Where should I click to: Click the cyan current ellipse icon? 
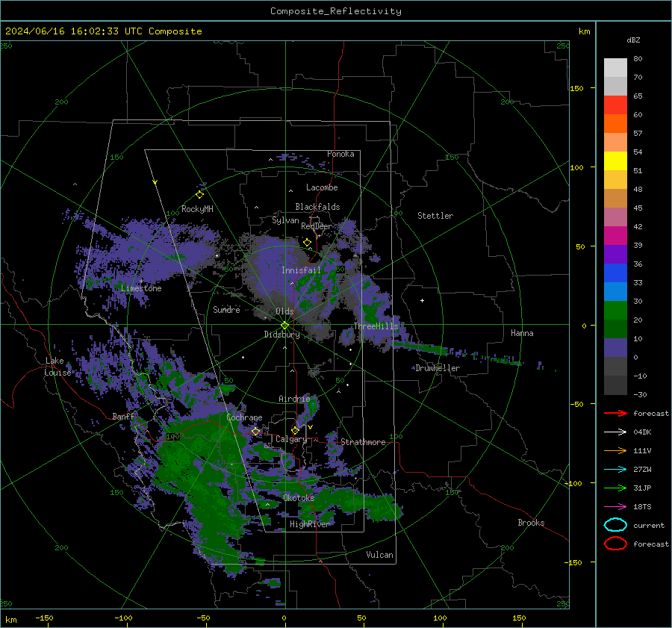[x=615, y=525]
